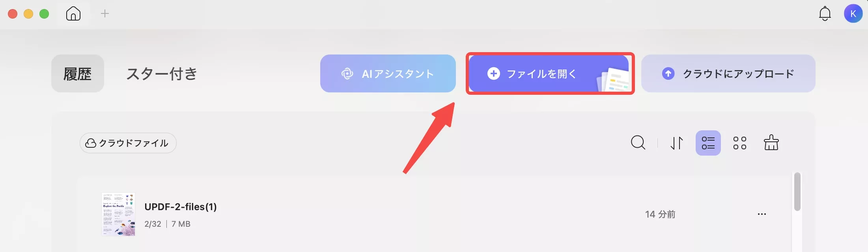The height and width of the screenshot is (252, 868).
Task: Search files with magnifier icon
Action: click(x=638, y=143)
